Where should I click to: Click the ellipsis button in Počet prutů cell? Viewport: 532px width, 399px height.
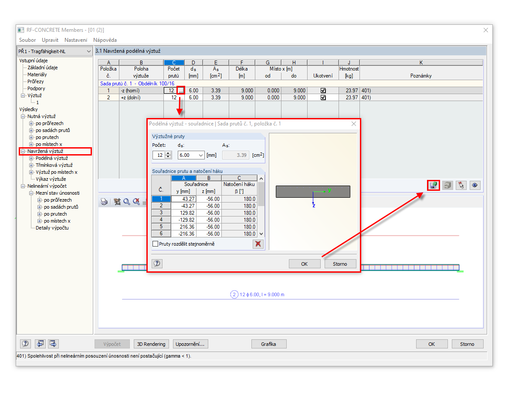(181, 91)
